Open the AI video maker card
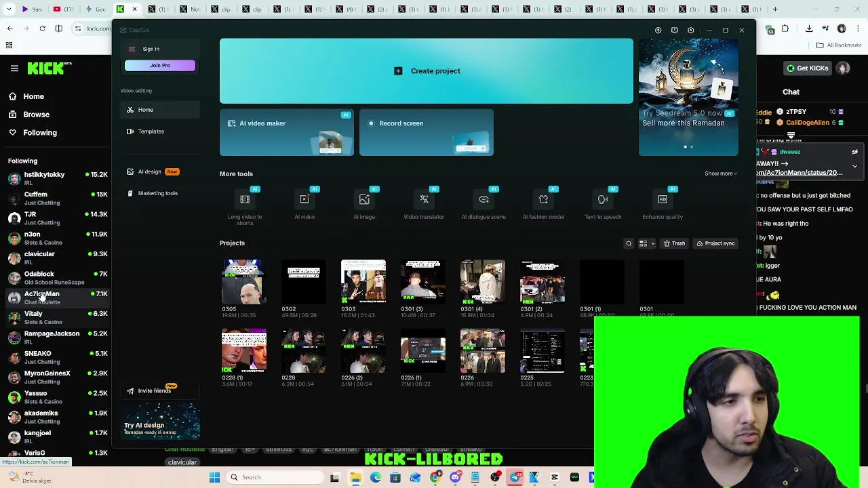Image resolution: width=868 pixels, height=488 pixels. click(x=286, y=133)
